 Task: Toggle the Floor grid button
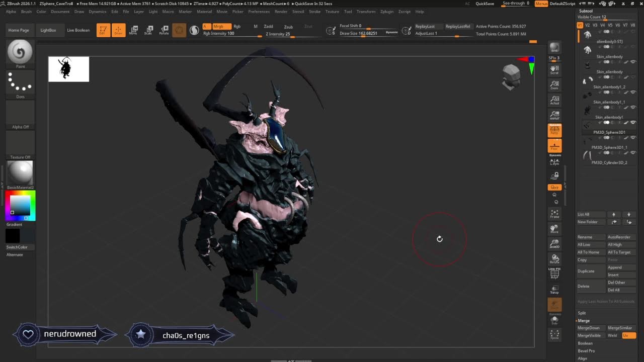pos(554,146)
